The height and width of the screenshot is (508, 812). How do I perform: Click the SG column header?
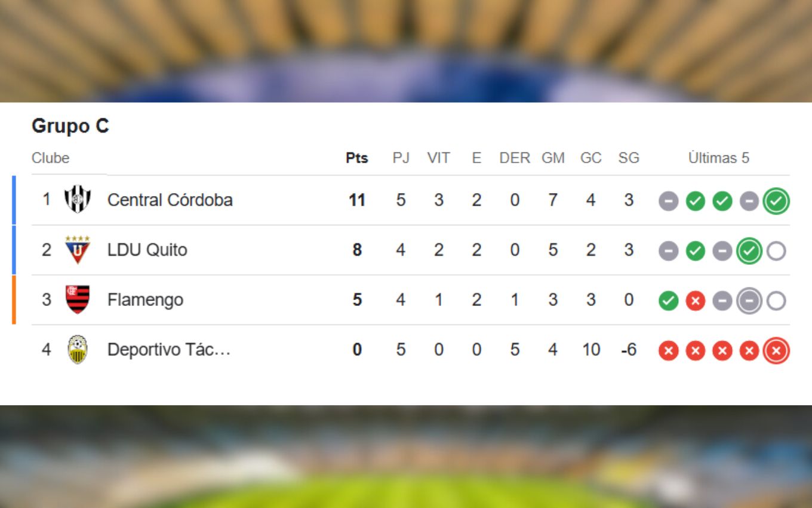pos(629,158)
